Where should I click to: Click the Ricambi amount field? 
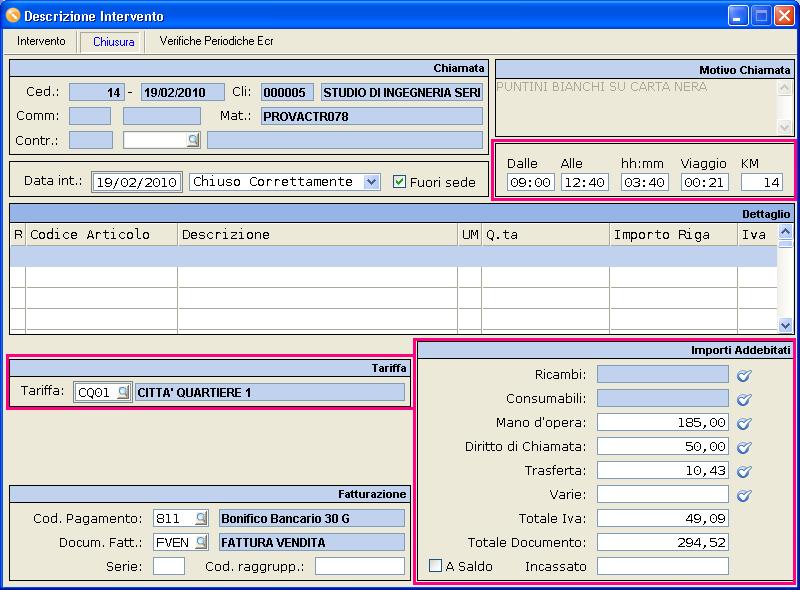[663, 374]
